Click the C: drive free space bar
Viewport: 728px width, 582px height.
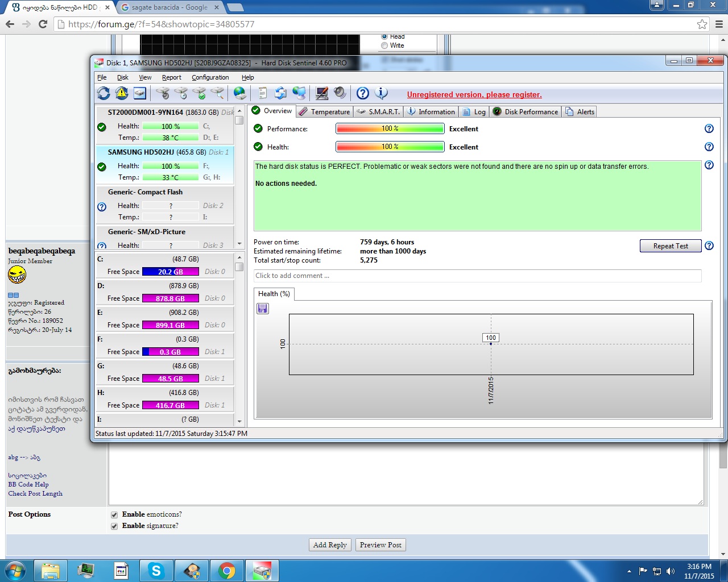tap(171, 272)
